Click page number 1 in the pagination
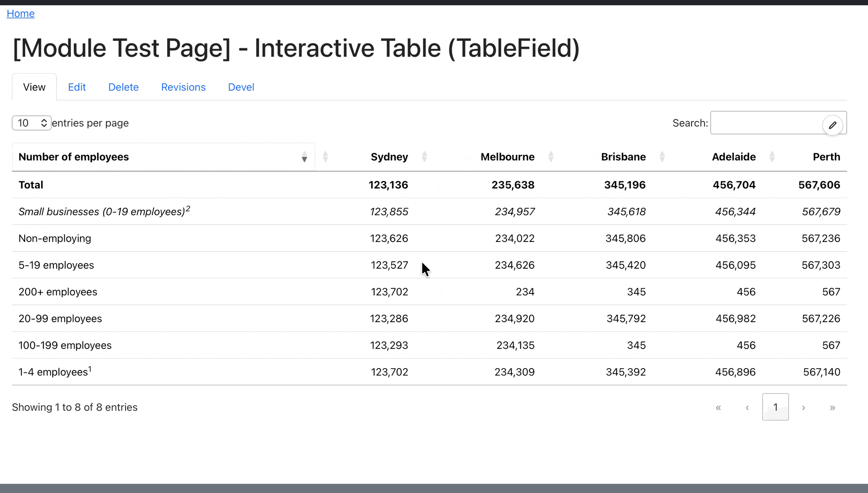This screenshot has width=868, height=493. point(775,407)
